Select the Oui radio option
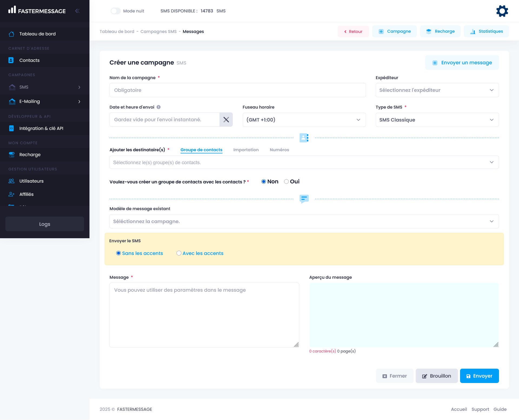Screen dimensions: 519x420 point(286,182)
